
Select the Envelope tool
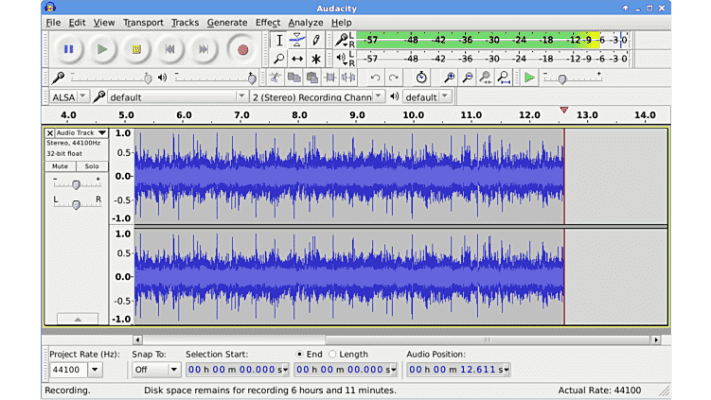(x=297, y=40)
